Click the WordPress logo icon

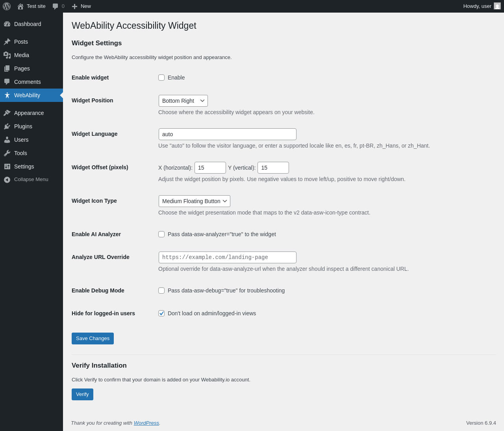click(x=7, y=6)
